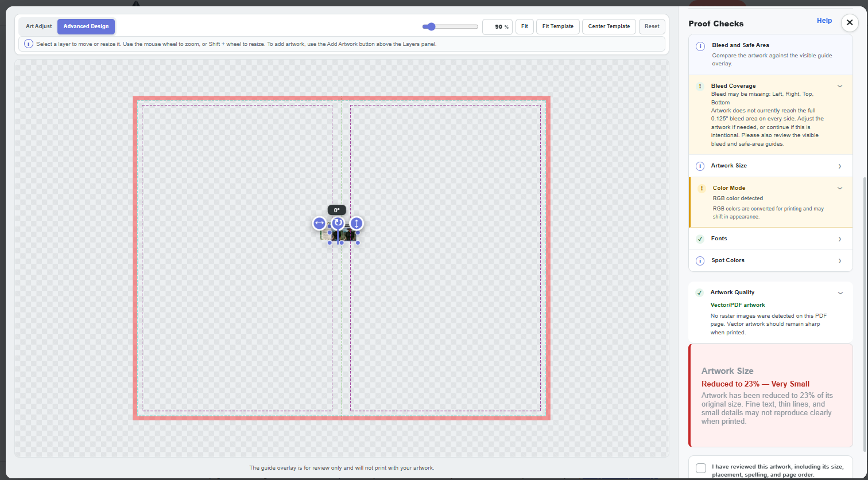The image size is (868, 480).
Task: Click the Fit button
Action: coord(525,26)
